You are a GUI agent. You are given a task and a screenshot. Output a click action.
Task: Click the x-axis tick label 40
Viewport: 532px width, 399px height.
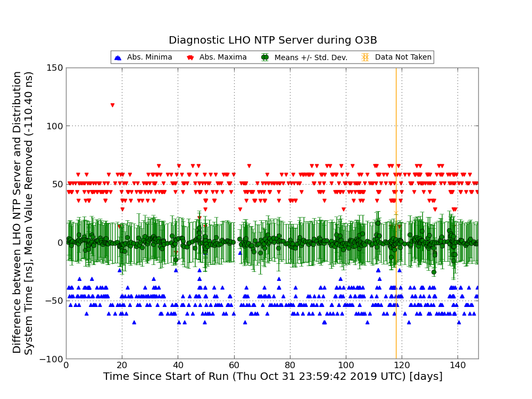point(178,365)
